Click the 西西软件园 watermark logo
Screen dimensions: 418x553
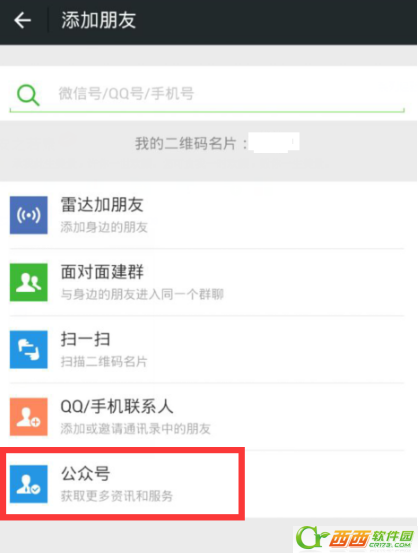pyautogui.click(x=355, y=539)
